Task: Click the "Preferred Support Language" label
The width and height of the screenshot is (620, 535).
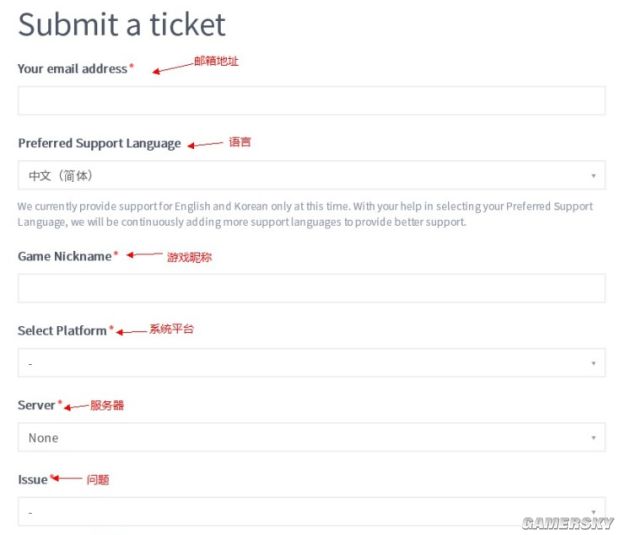Action: 99,143
